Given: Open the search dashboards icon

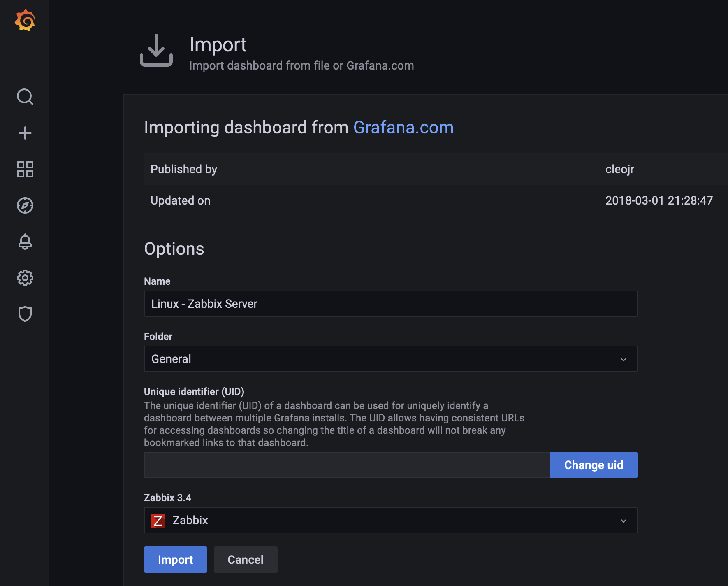Looking at the screenshot, I should point(25,97).
